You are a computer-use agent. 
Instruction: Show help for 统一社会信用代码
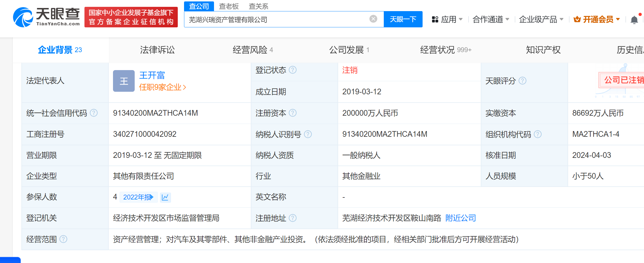94,113
